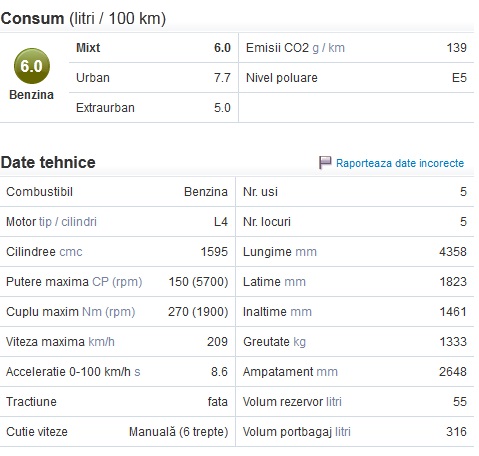The height and width of the screenshot is (456, 479).
Task: Click the Date tehnice heading
Action: (48, 162)
